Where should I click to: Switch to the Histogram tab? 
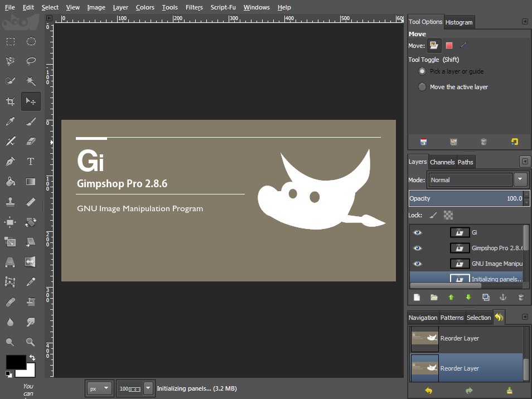[459, 22]
